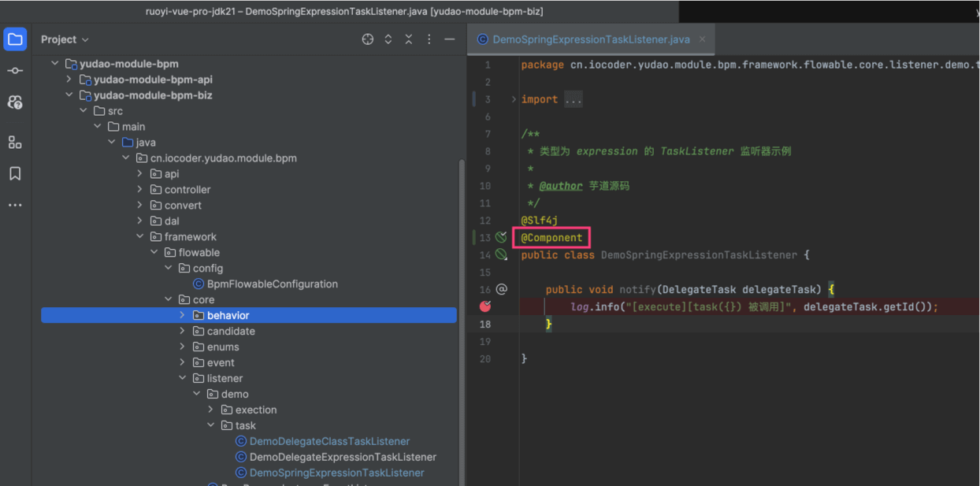Collapse all nodes via Collapse All icon
The height and width of the screenshot is (486, 980).
tap(408, 39)
